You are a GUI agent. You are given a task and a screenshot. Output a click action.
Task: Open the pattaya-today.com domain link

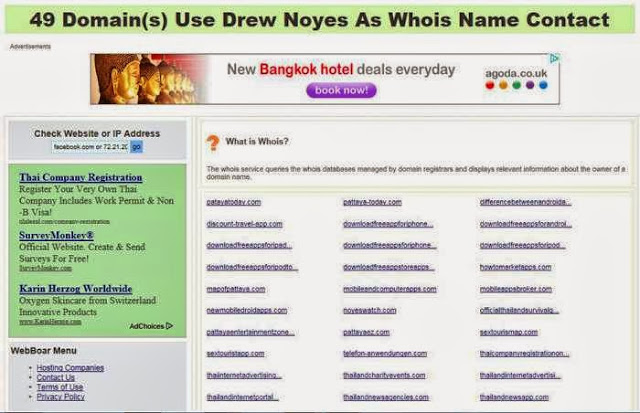pyautogui.click(x=372, y=202)
